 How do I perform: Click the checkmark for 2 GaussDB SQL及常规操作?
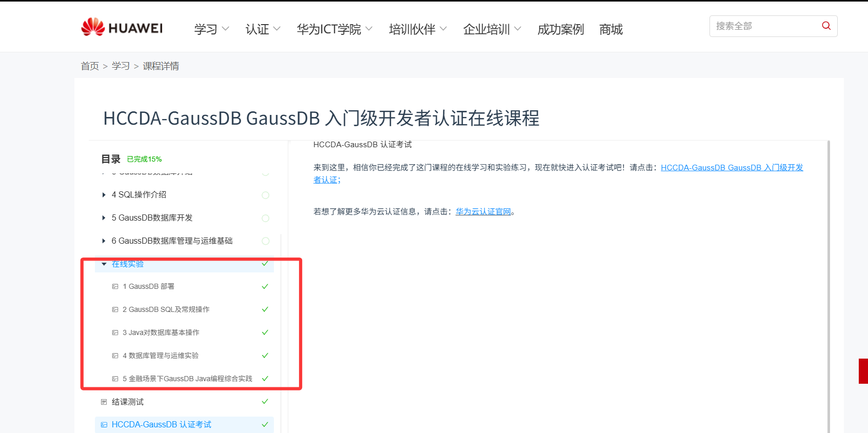pyautogui.click(x=265, y=309)
